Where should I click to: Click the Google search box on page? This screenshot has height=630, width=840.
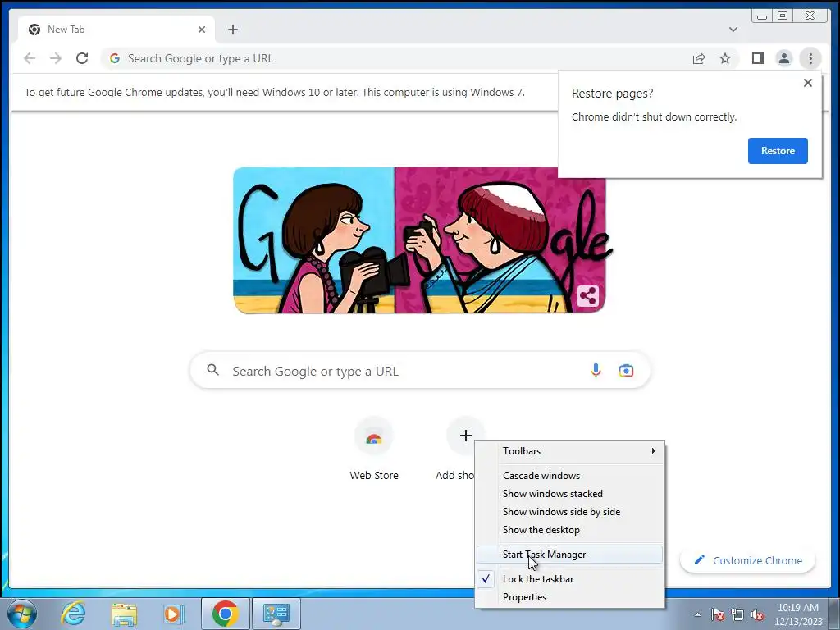pos(420,370)
